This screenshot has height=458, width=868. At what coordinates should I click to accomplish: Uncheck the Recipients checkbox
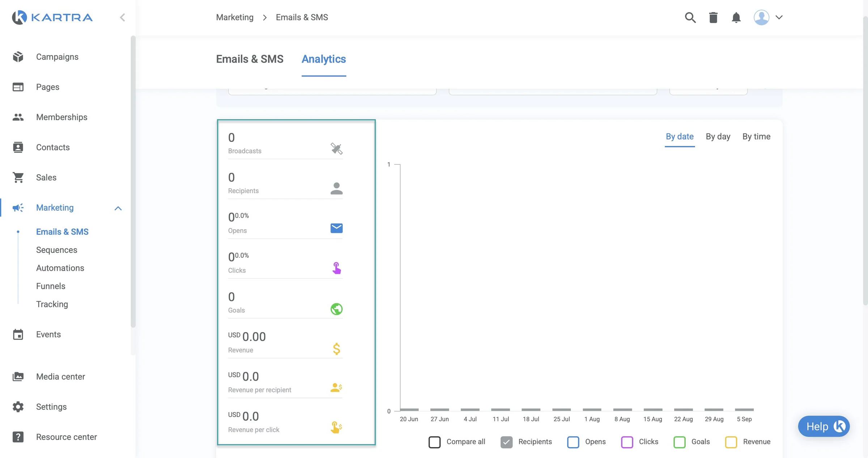point(506,442)
